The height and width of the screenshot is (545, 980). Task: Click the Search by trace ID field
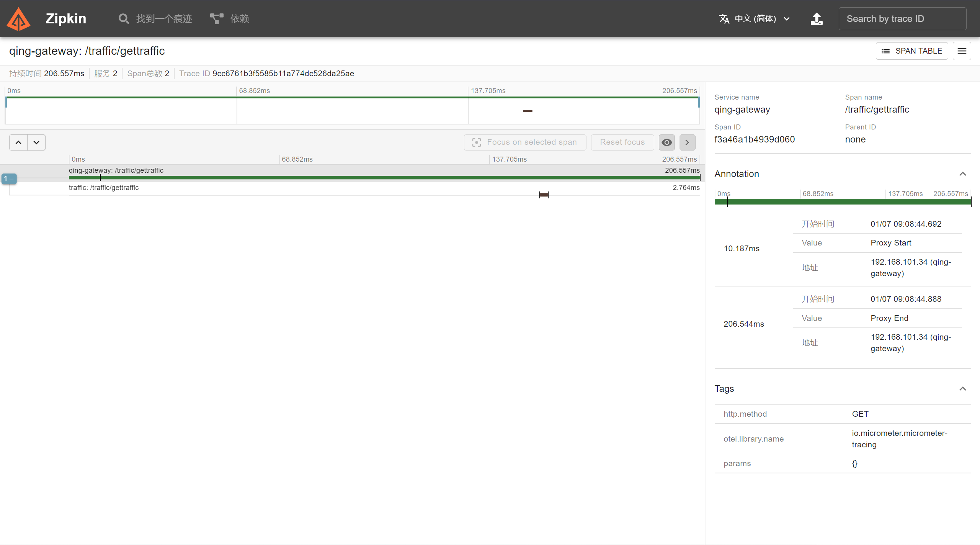902,19
